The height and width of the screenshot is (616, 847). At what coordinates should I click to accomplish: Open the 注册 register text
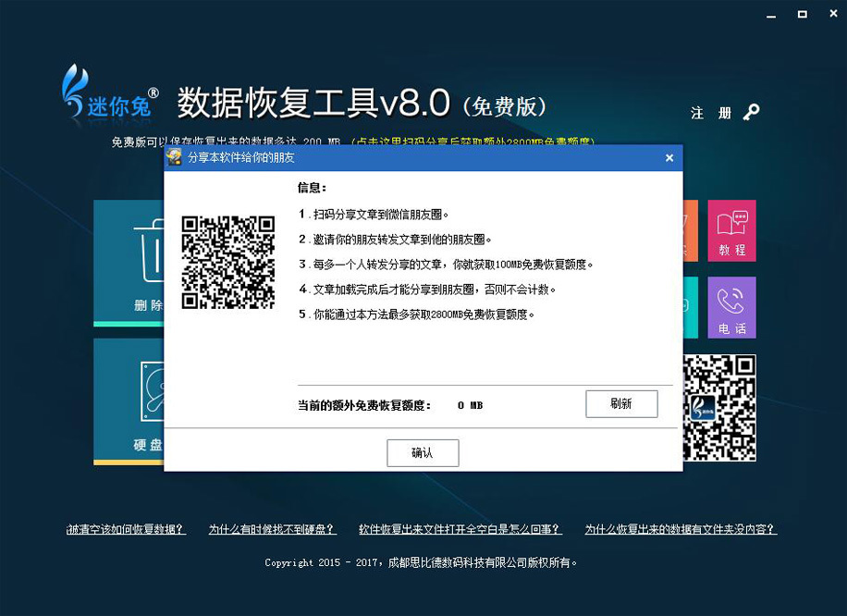711,113
